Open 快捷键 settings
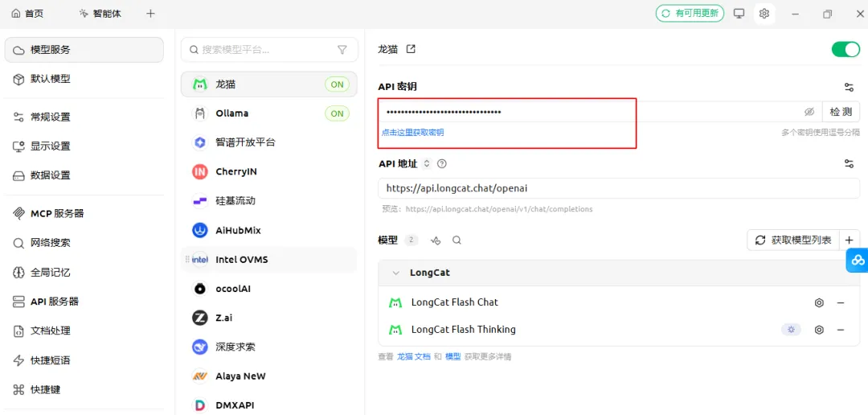This screenshot has height=415, width=868. [84, 390]
